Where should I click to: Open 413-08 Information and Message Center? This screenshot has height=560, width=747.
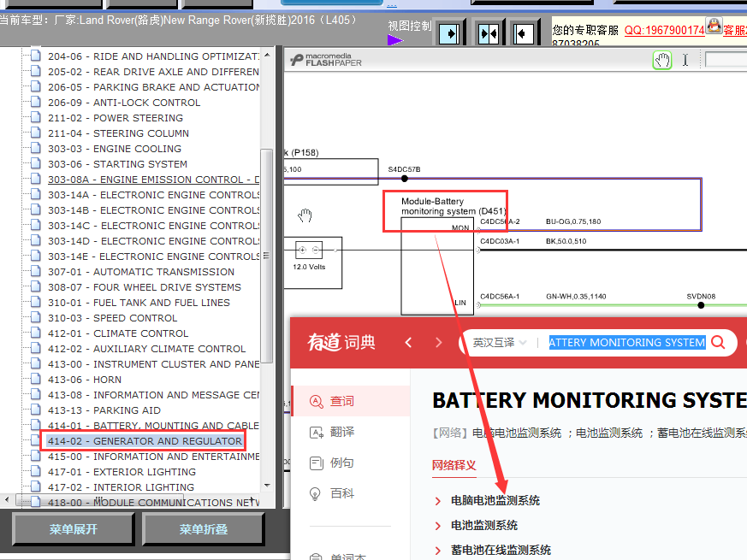pos(153,395)
